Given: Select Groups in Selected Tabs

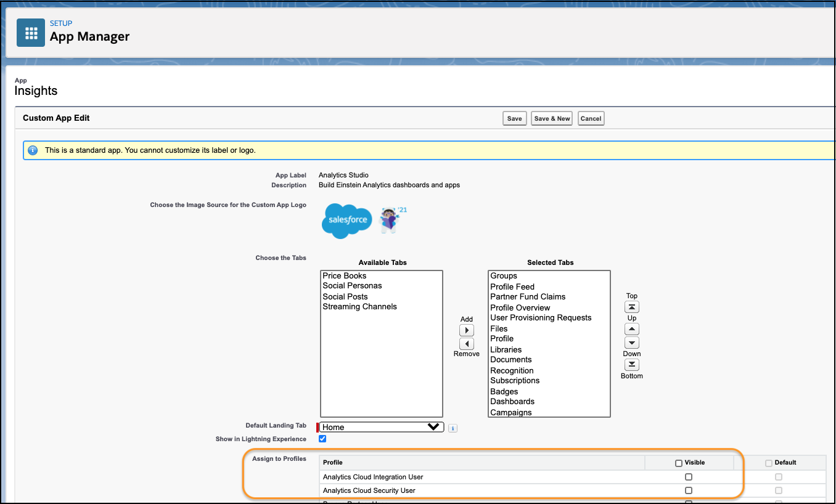Looking at the screenshot, I should [x=549, y=276].
